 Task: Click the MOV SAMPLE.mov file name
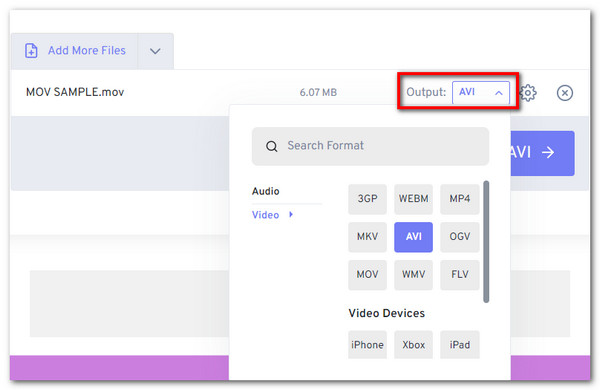(x=75, y=92)
